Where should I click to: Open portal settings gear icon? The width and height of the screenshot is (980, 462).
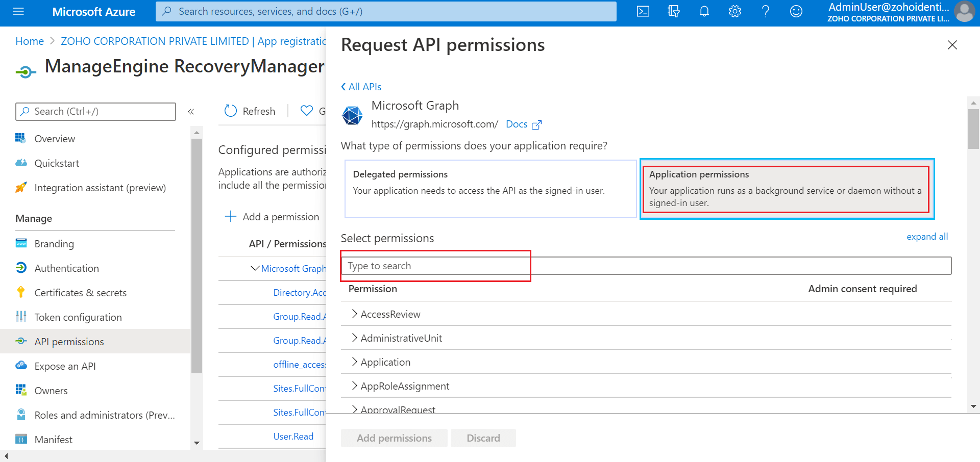735,11
